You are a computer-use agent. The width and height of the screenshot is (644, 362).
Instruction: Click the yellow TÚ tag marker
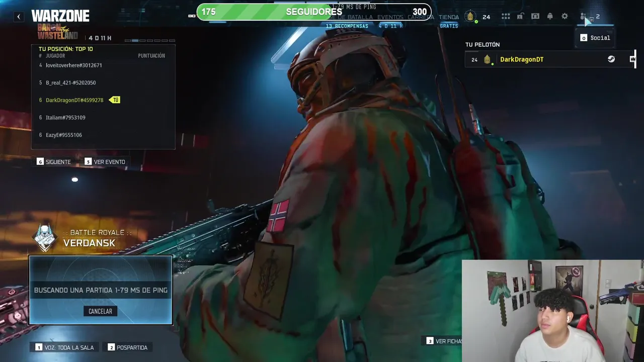click(x=115, y=100)
